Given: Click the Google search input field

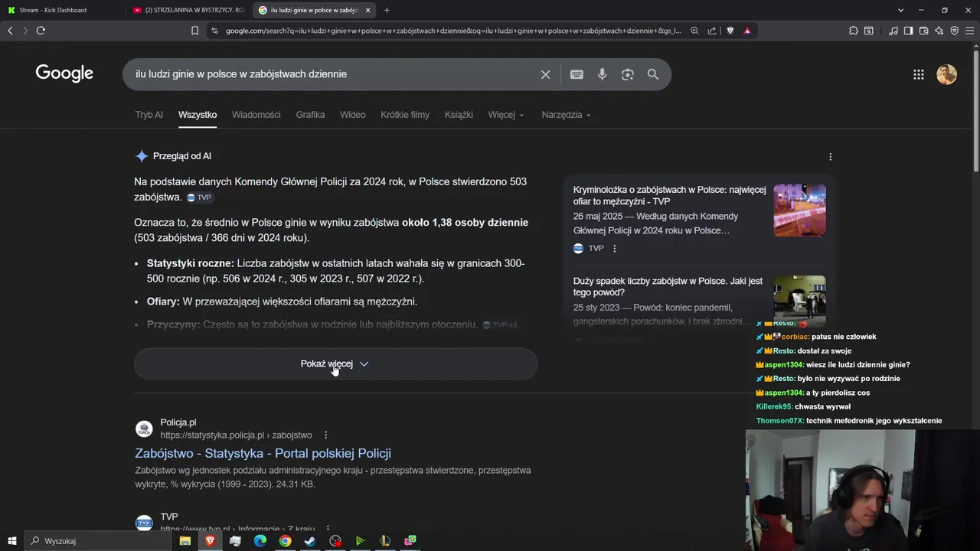Looking at the screenshot, I should pos(333,74).
